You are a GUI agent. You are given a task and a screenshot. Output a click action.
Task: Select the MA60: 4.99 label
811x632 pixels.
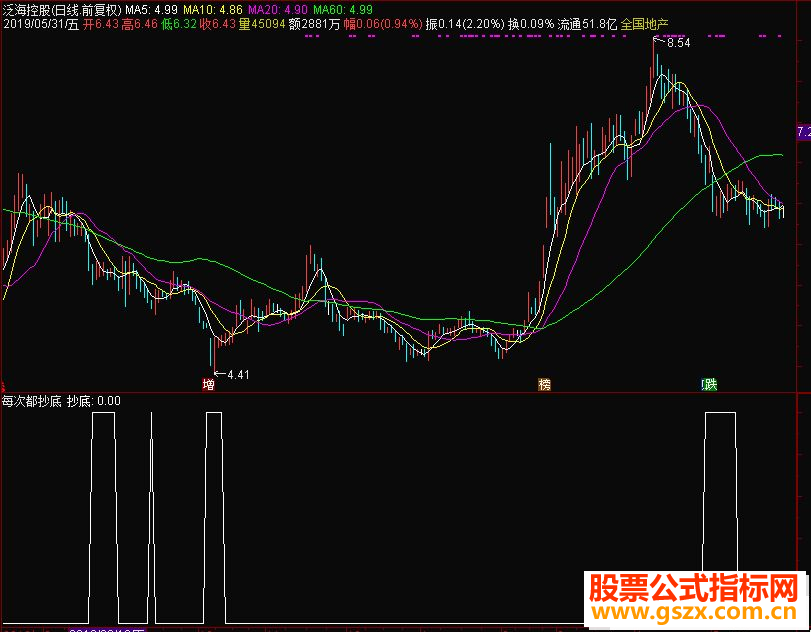[343, 9]
